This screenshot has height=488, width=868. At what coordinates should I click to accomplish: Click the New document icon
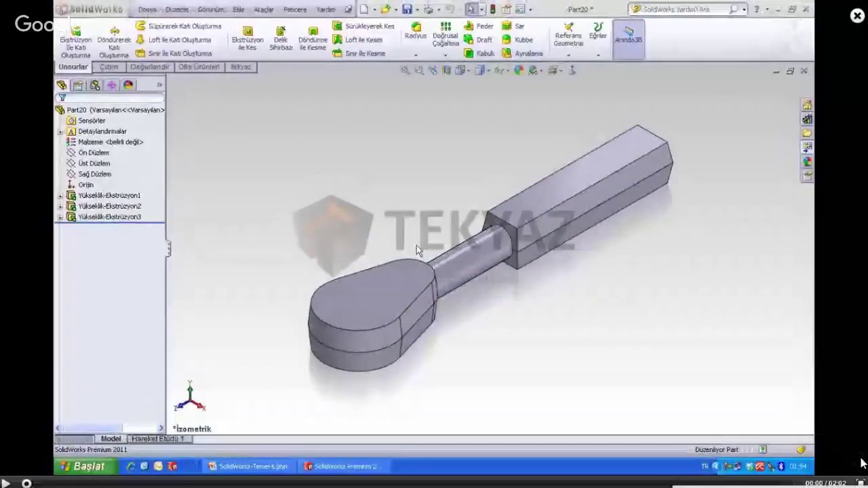pos(364,9)
